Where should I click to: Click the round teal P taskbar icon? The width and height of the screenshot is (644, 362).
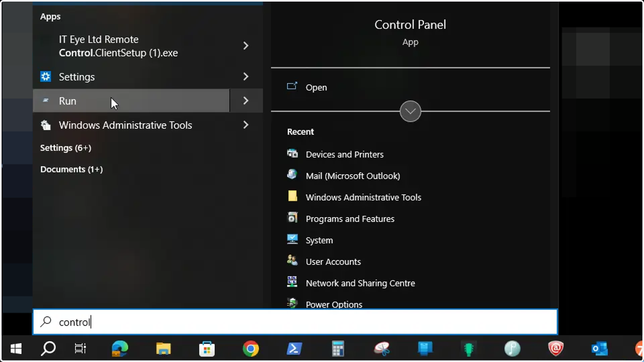pos(513,349)
